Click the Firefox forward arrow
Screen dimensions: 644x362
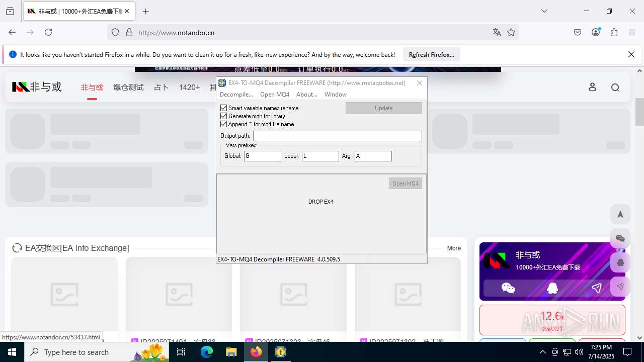point(30,32)
